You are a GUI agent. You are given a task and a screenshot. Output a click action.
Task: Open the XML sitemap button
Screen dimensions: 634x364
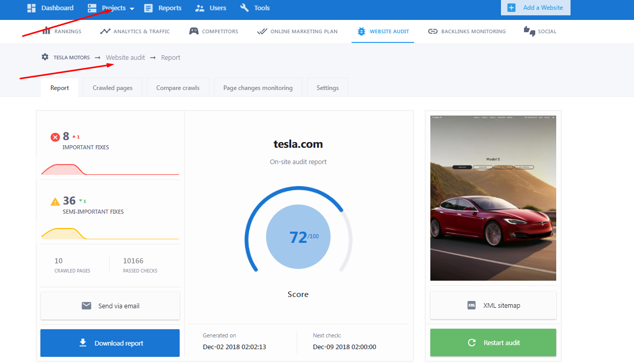coord(493,305)
